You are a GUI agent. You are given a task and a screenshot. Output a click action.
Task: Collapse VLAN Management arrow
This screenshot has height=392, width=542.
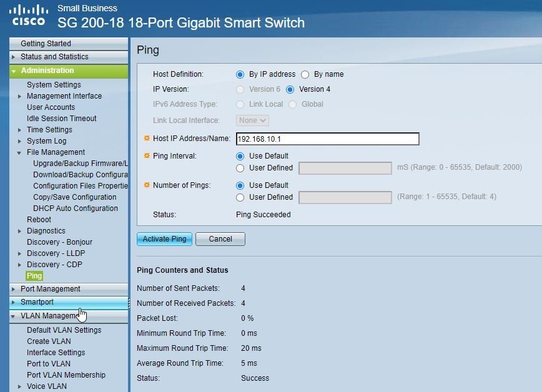[x=13, y=316]
